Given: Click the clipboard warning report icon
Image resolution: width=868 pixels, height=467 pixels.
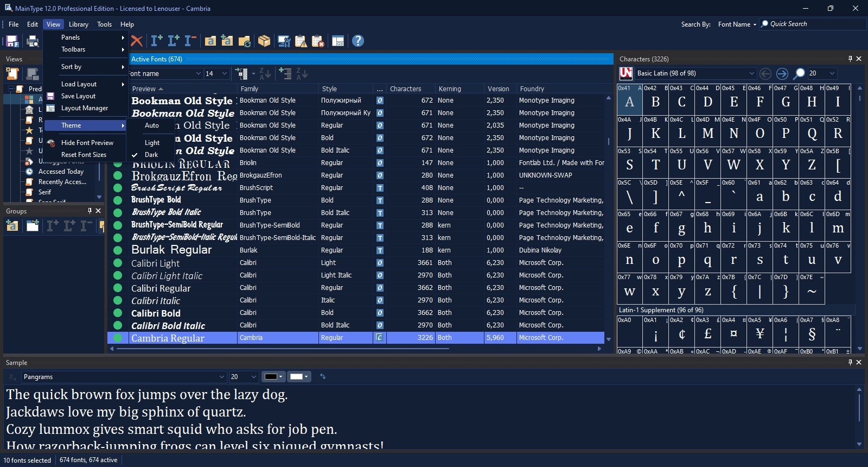Looking at the screenshot, I should pyautogui.click(x=301, y=41).
